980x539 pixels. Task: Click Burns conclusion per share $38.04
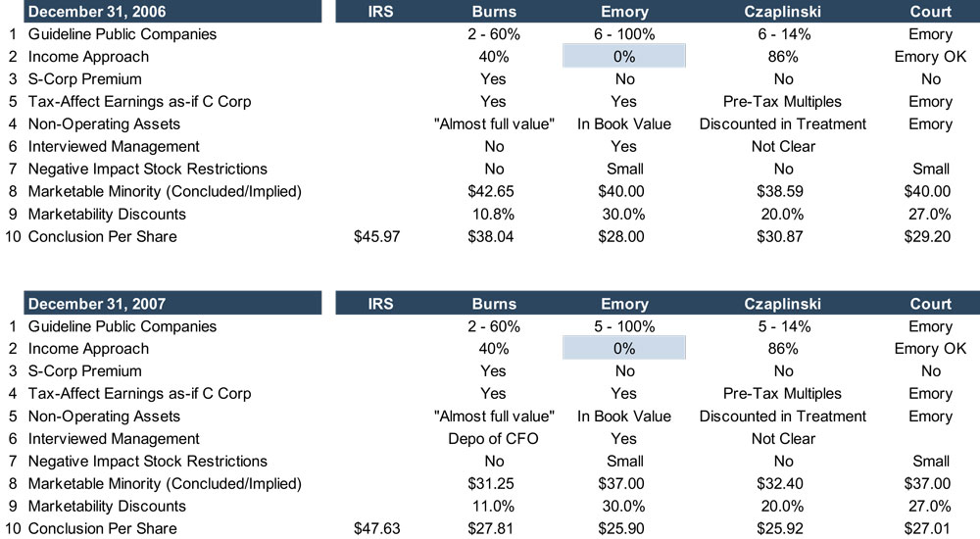(493, 236)
